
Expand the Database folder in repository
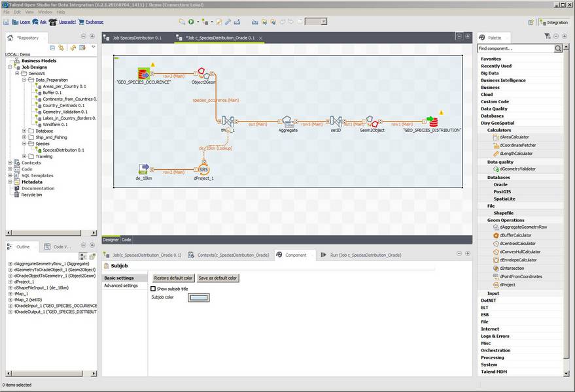point(24,131)
